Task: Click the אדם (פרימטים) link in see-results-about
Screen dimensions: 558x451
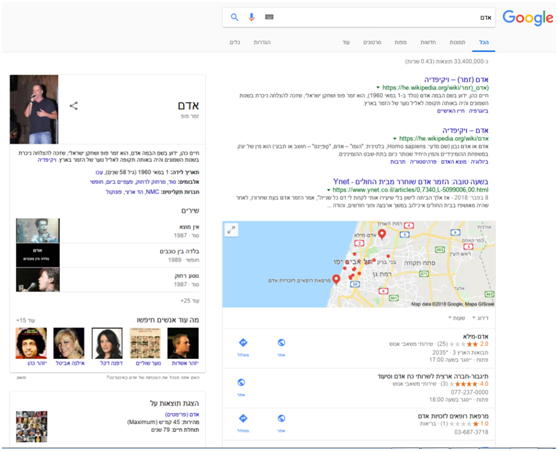Action: [x=182, y=415]
